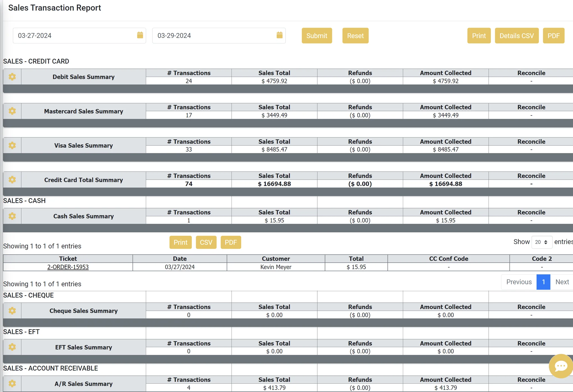Open the Show entries count dropdown
The width and height of the screenshot is (573, 392).
(541, 242)
